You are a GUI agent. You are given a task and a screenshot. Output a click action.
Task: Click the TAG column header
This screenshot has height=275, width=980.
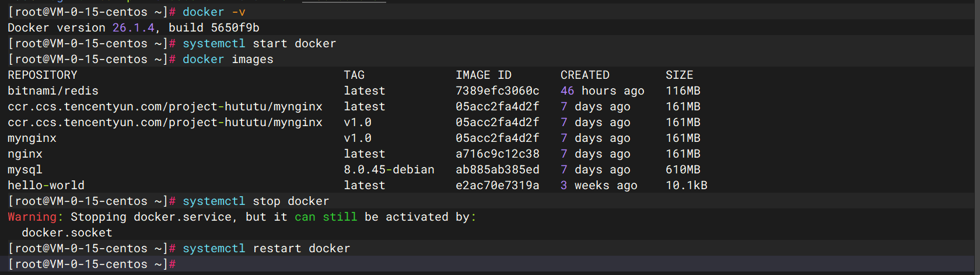354,75
